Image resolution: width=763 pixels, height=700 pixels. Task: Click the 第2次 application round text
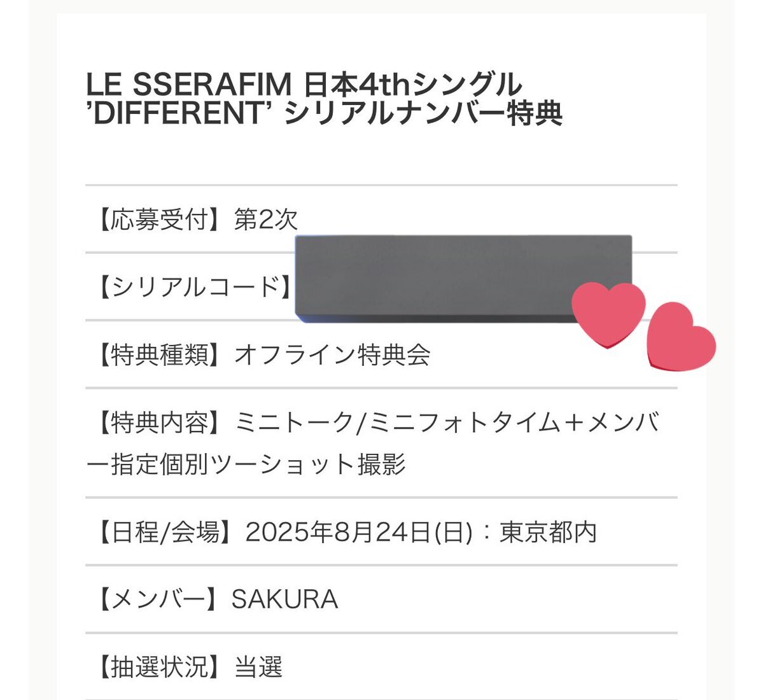266,219
